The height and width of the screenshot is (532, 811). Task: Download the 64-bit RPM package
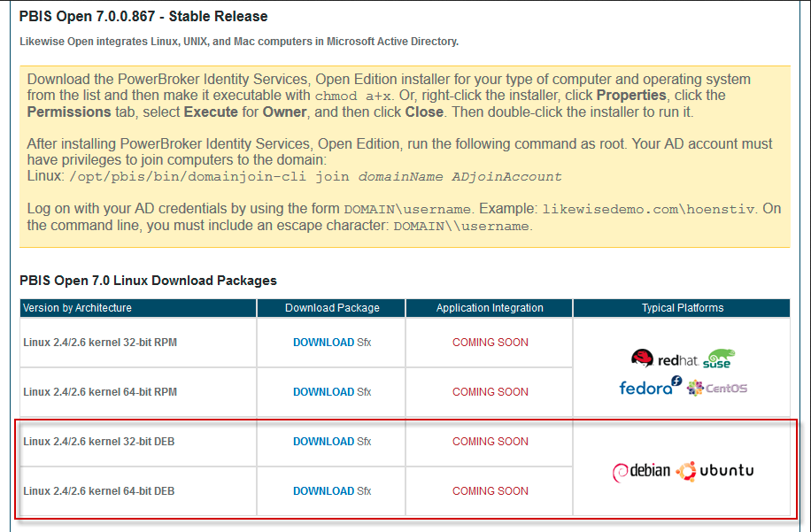(323, 392)
